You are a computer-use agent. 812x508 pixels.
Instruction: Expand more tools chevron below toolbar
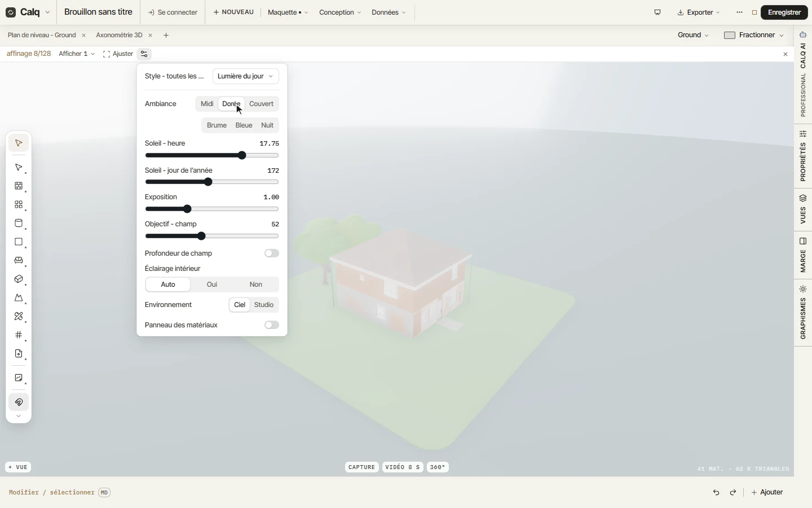click(x=19, y=417)
